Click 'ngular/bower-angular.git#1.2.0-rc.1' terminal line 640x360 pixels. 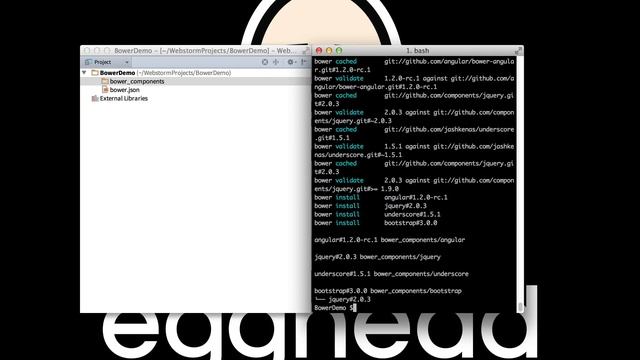[376, 87]
